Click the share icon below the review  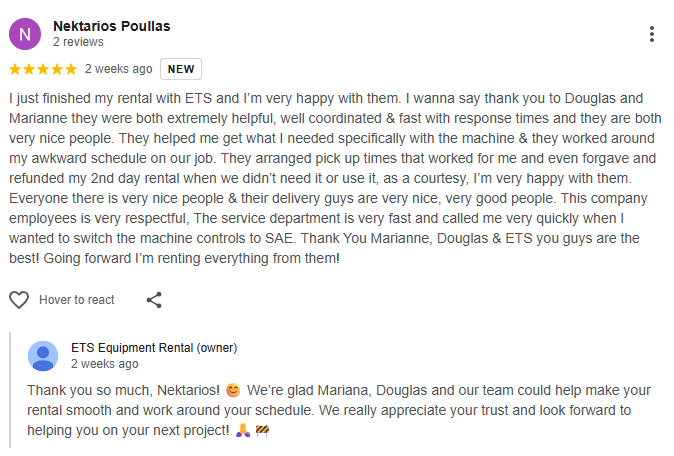point(154,299)
